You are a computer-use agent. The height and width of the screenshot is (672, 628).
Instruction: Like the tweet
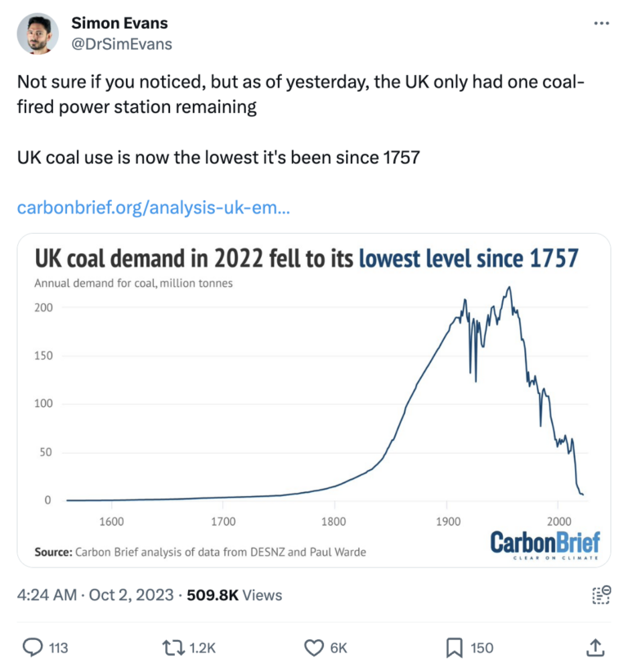pyautogui.click(x=313, y=647)
